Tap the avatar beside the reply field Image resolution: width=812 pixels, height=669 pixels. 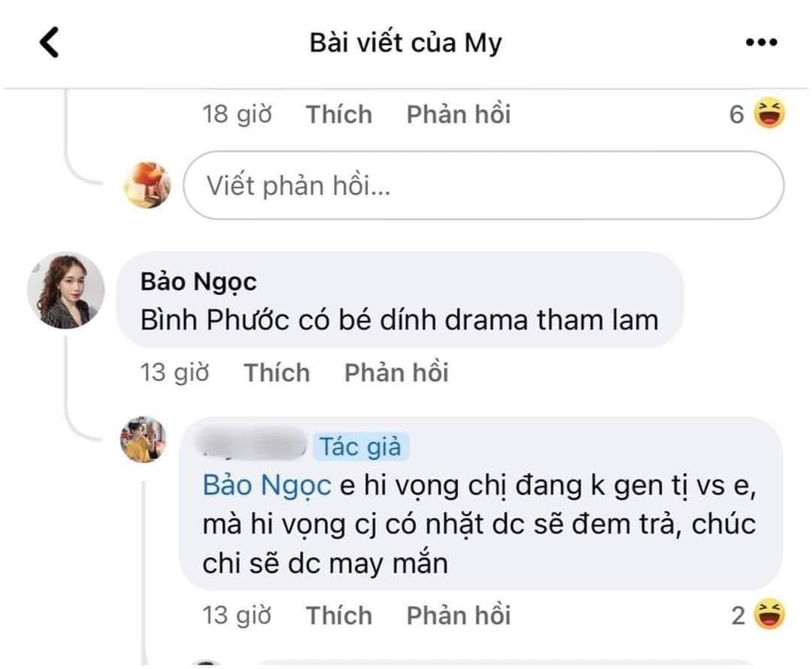click(147, 185)
